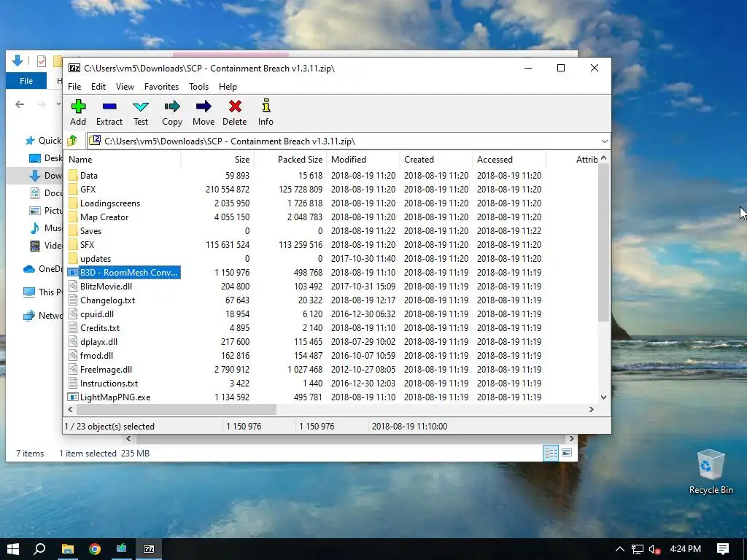Select BlitzMovie.dll file
This screenshot has width=747, height=560.
(x=106, y=286)
